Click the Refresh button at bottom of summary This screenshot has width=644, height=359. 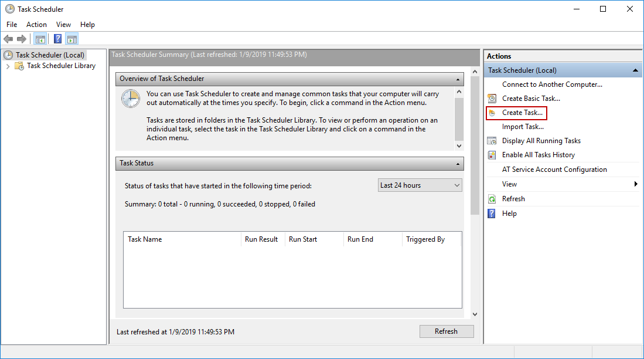447,331
